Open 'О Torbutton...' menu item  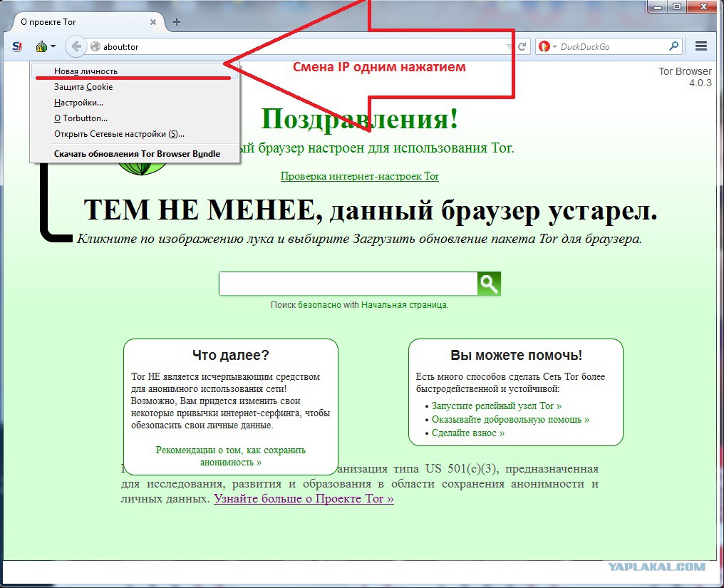tap(135, 118)
